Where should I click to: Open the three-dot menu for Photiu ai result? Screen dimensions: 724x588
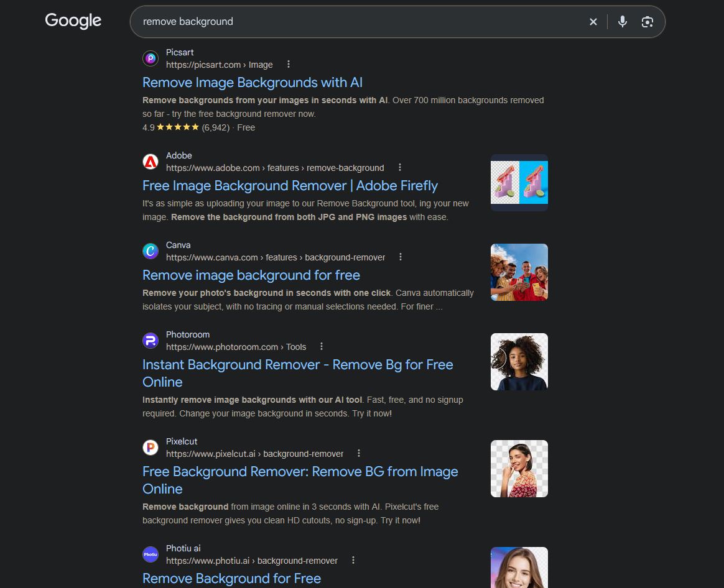(x=353, y=560)
